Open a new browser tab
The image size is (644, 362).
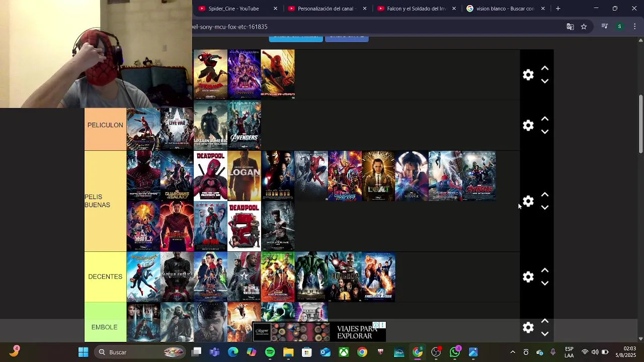click(x=558, y=9)
